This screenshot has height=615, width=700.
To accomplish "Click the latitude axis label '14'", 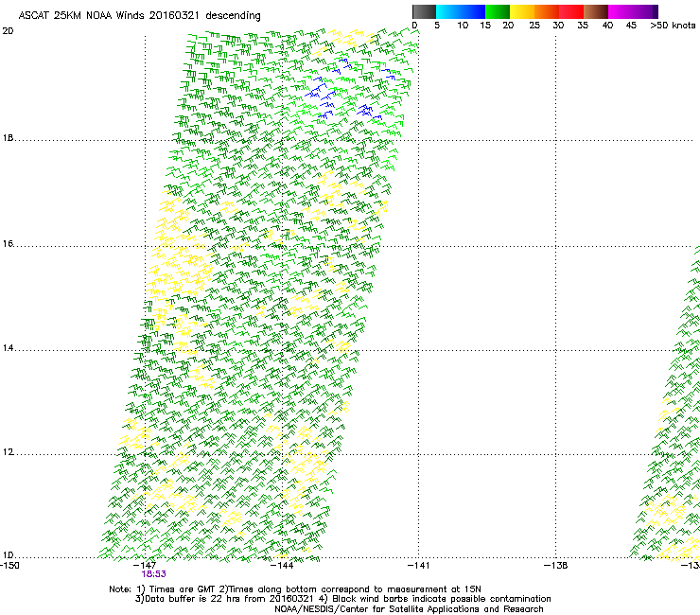I will 8,348.
